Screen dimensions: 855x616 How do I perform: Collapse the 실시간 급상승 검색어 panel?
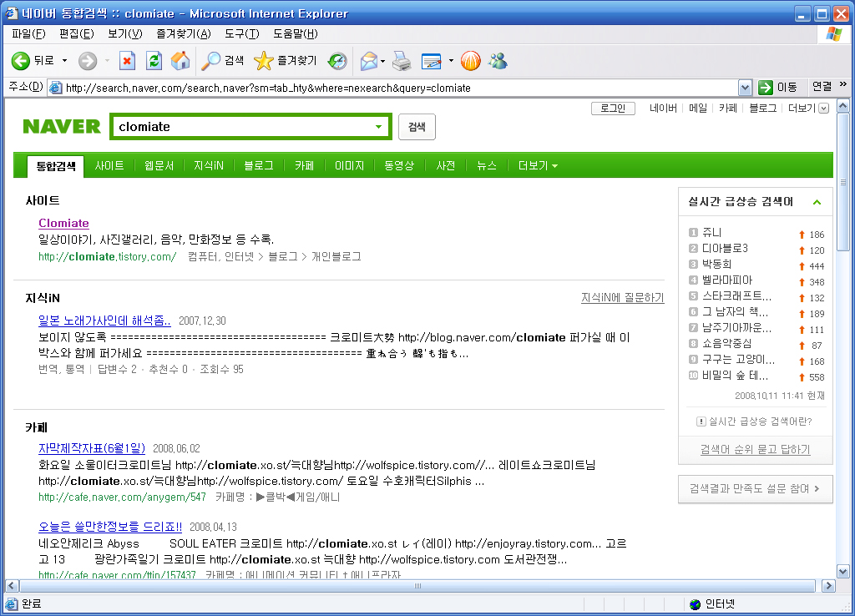[817, 202]
